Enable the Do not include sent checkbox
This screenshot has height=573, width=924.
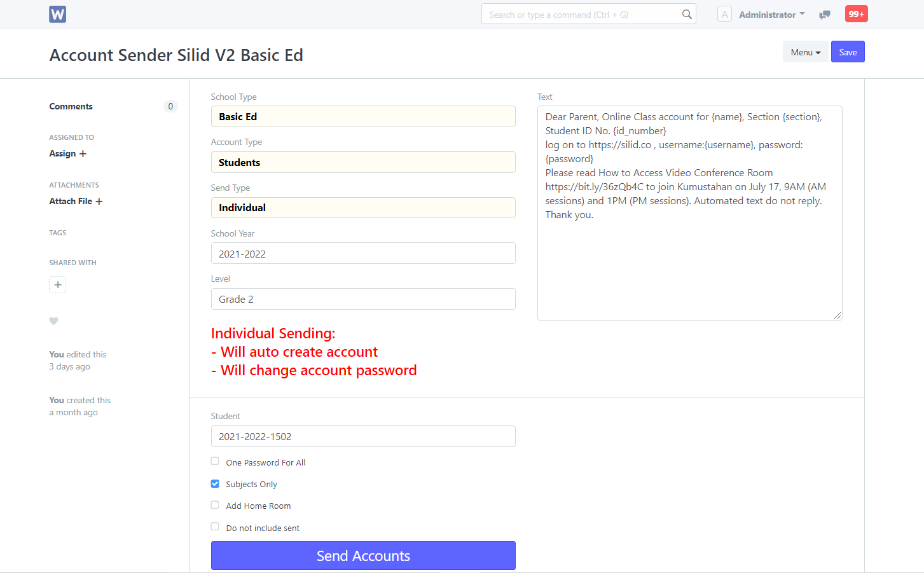click(x=215, y=527)
